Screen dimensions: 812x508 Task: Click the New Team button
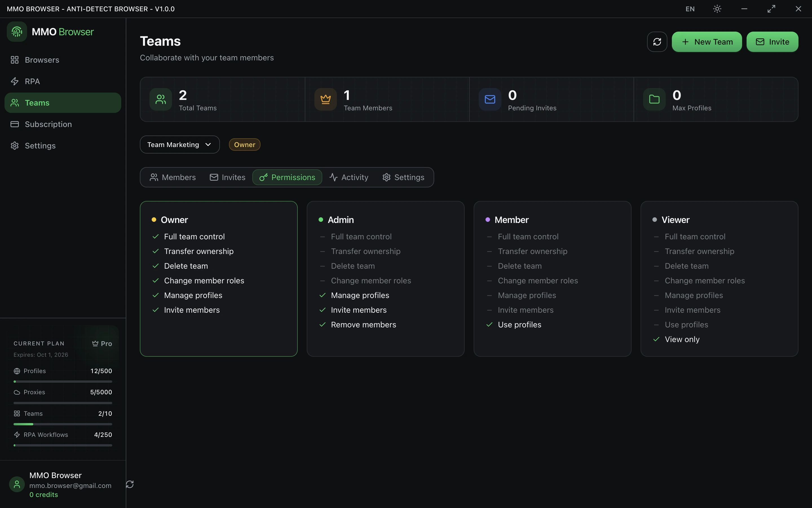click(x=707, y=42)
